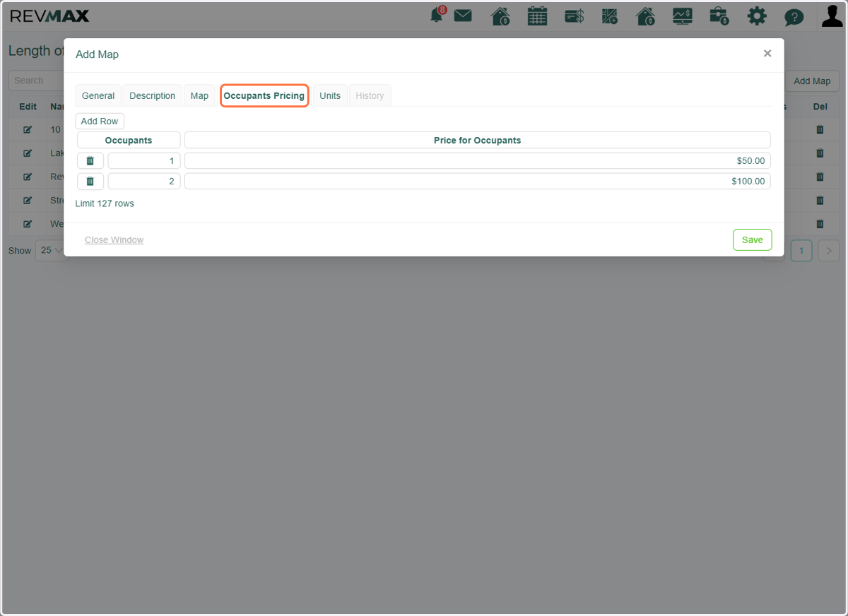Image resolution: width=848 pixels, height=616 pixels.
Task: Click edit icon for background row 'Stre'
Action: click(28, 201)
